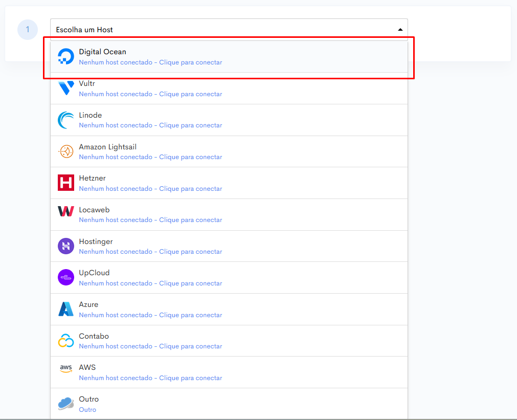Click 'Clique para conectar' under Hetzner
Image resolution: width=517 pixels, height=420 pixels.
coord(191,189)
